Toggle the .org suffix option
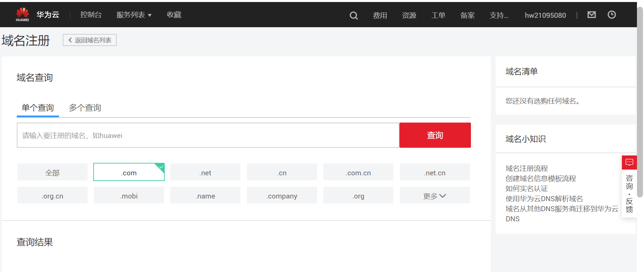 point(358,196)
